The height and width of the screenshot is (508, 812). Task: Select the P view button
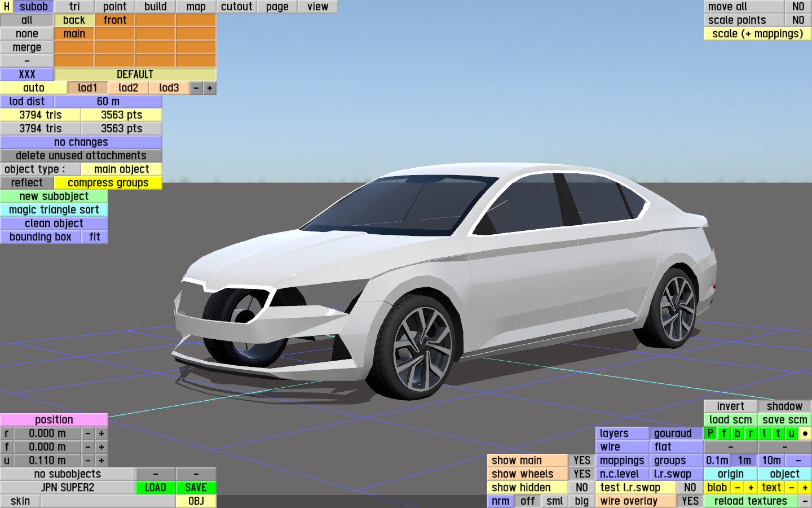[x=710, y=433]
